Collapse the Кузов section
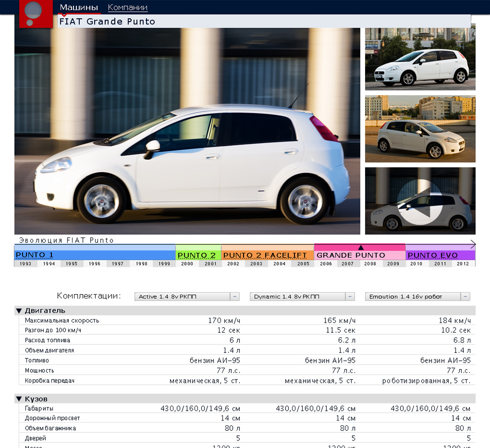 (x=19, y=399)
